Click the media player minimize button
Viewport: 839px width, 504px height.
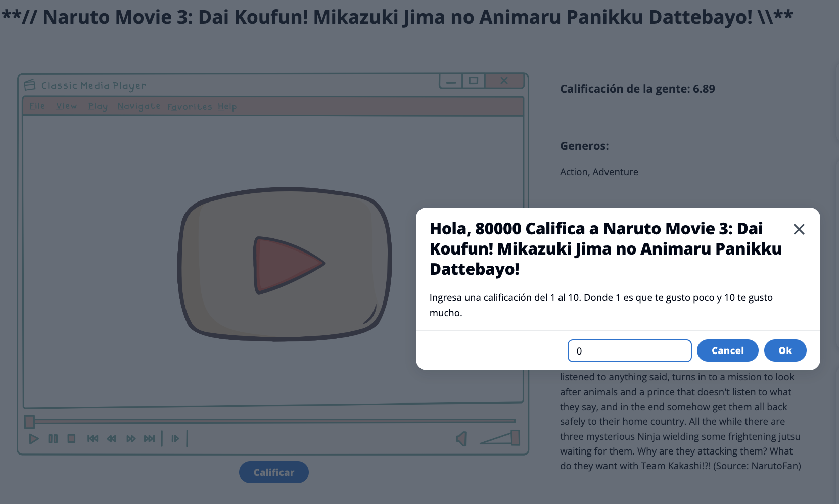pyautogui.click(x=451, y=81)
